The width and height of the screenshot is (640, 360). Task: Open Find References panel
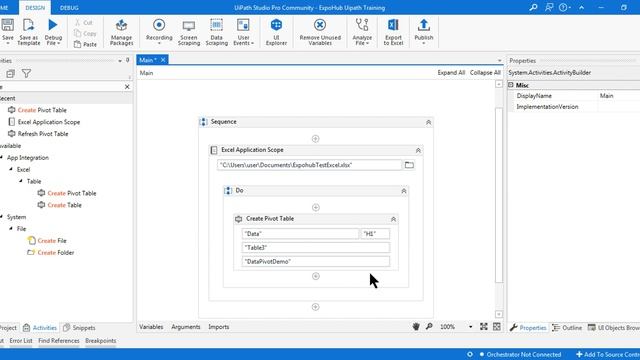tap(59, 341)
